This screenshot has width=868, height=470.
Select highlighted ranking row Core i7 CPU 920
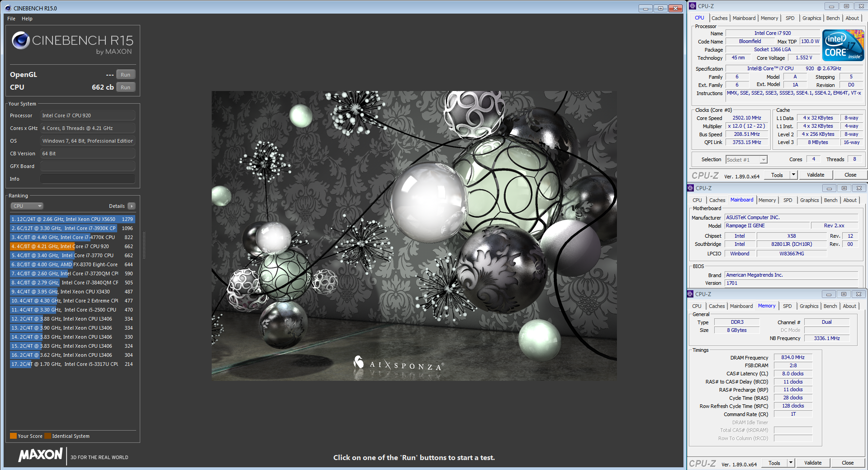pos(72,246)
